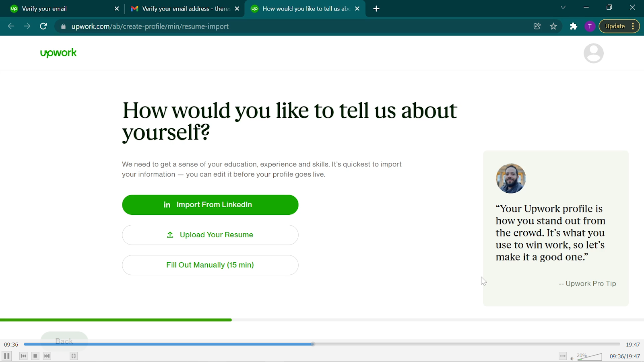
Task: Pause the video playback
Action: (7, 356)
